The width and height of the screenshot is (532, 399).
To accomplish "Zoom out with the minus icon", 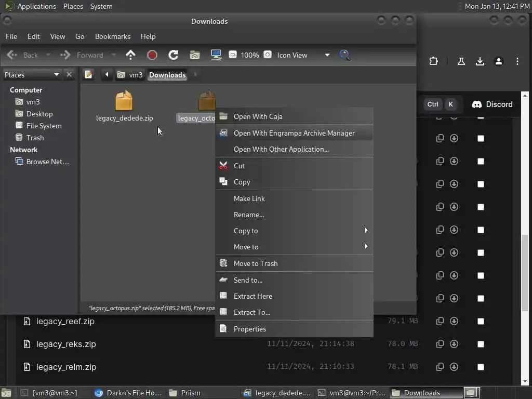I will point(233,55).
